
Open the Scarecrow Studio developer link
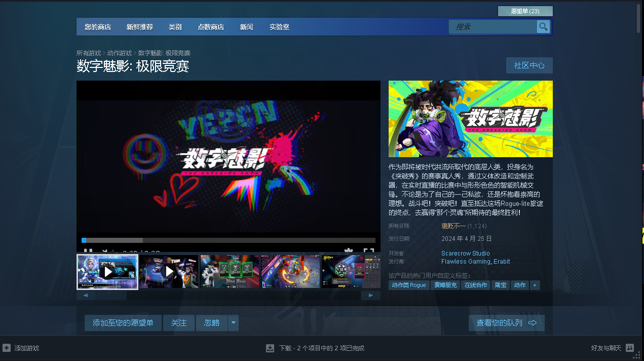tap(465, 254)
